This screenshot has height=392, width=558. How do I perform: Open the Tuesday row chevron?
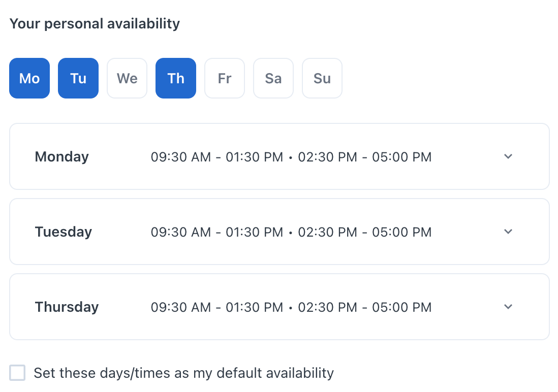point(508,232)
